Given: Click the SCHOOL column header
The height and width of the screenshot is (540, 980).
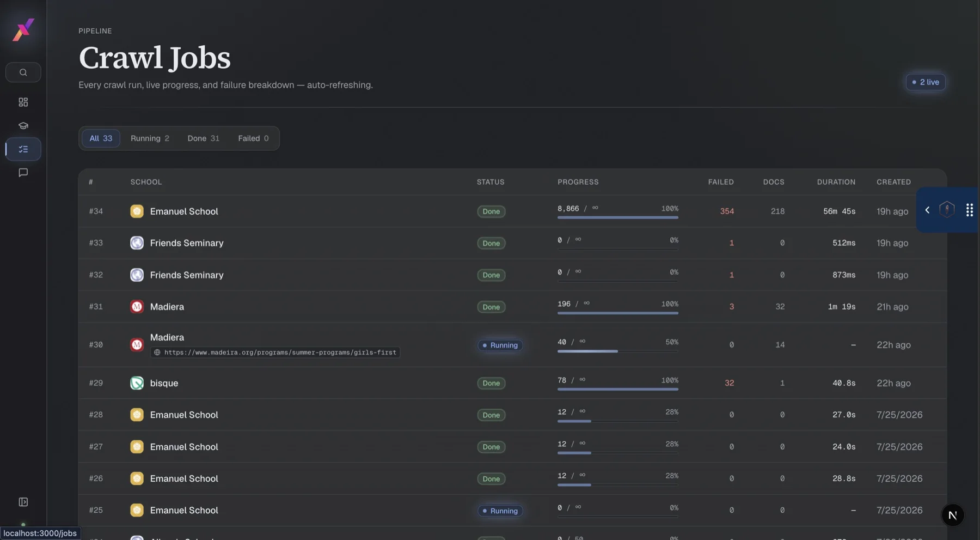Looking at the screenshot, I should tap(146, 182).
